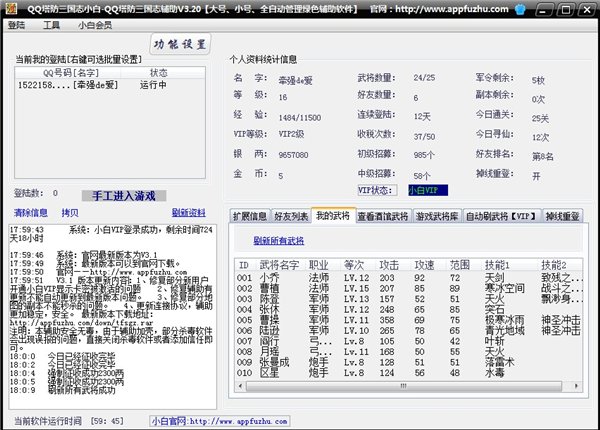Screen dimensions: 600x430
Task: Click the 拷贝 link
Action: click(x=70, y=213)
